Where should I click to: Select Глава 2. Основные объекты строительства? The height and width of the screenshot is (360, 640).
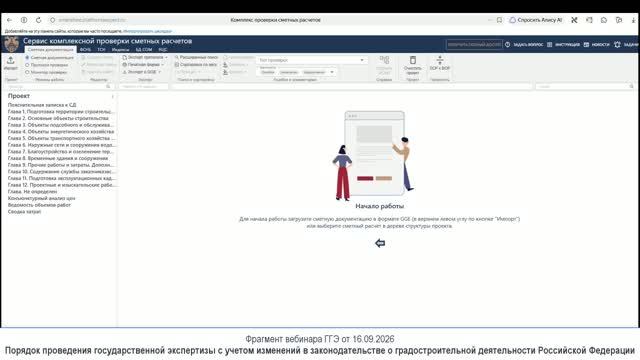(x=58, y=118)
